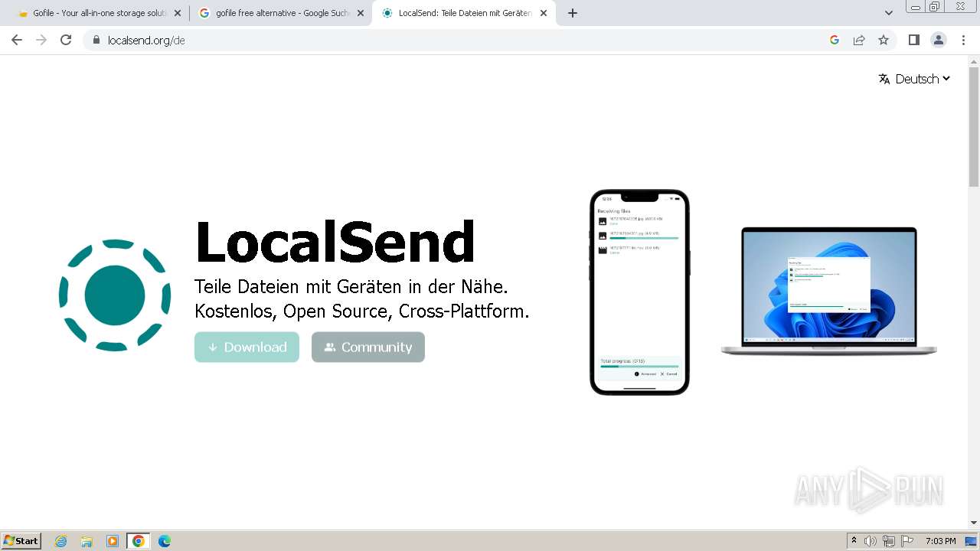Open the network tray icon
Screen dimensions: 980x551
point(889,541)
